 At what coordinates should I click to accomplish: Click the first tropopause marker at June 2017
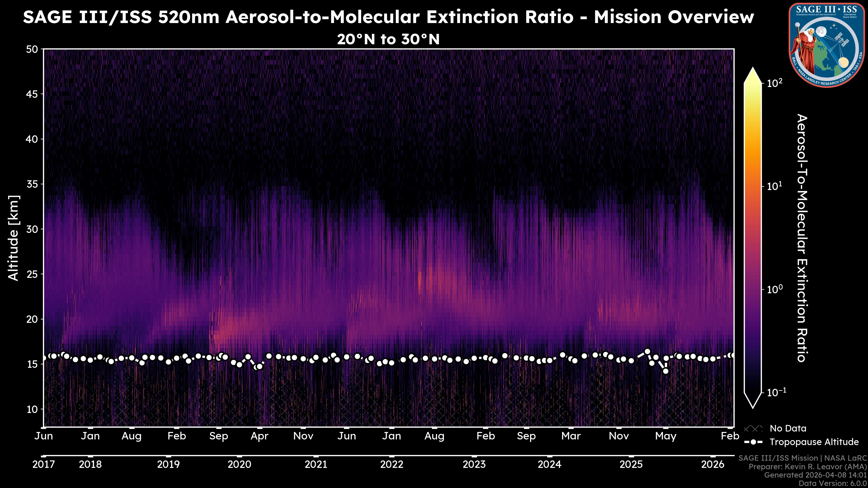click(x=44, y=358)
